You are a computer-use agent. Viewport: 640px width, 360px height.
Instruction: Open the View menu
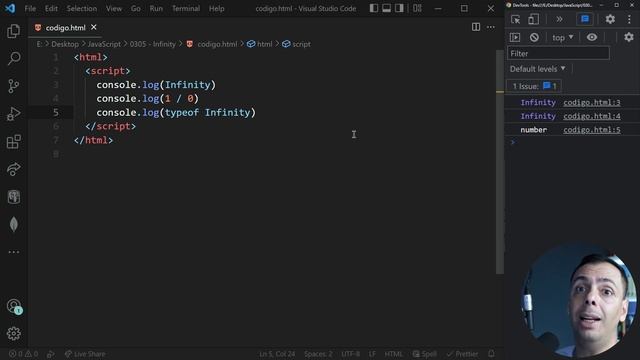pos(113,8)
